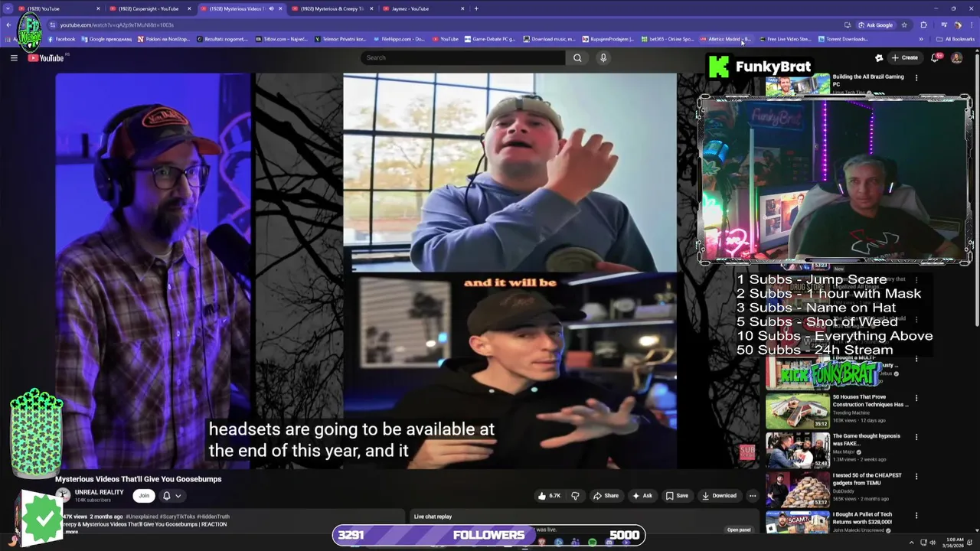The height and width of the screenshot is (551, 980).
Task: Click the Join channel button
Action: [x=143, y=495]
